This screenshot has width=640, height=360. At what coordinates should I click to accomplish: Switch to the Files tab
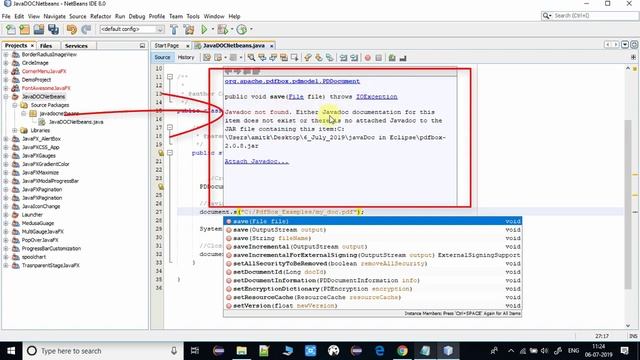point(46,46)
